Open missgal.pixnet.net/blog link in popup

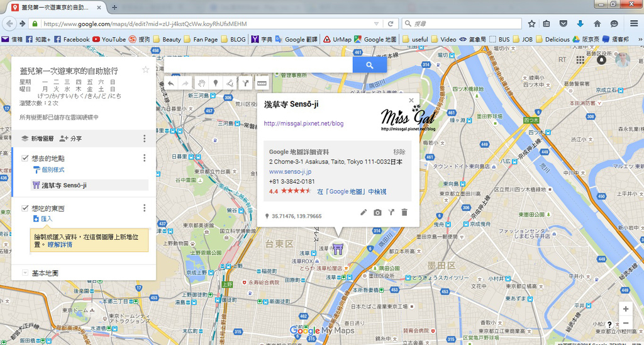coord(304,123)
